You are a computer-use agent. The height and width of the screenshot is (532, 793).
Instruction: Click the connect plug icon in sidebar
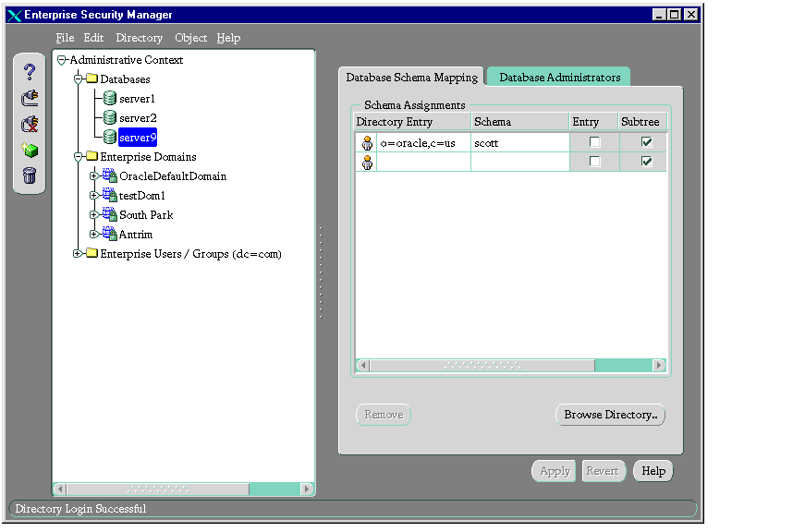coord(30,98)
